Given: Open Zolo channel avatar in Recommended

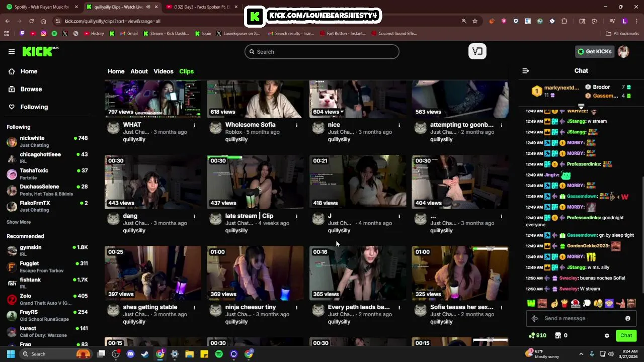Looking at the screenshot, I should pyautogui.click(x=12, y=300).
